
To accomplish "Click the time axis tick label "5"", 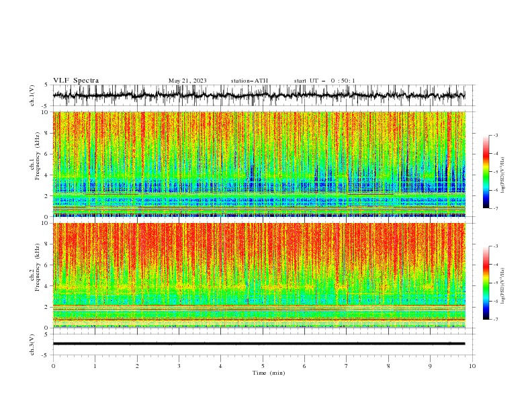I will [x=263, y=366].
